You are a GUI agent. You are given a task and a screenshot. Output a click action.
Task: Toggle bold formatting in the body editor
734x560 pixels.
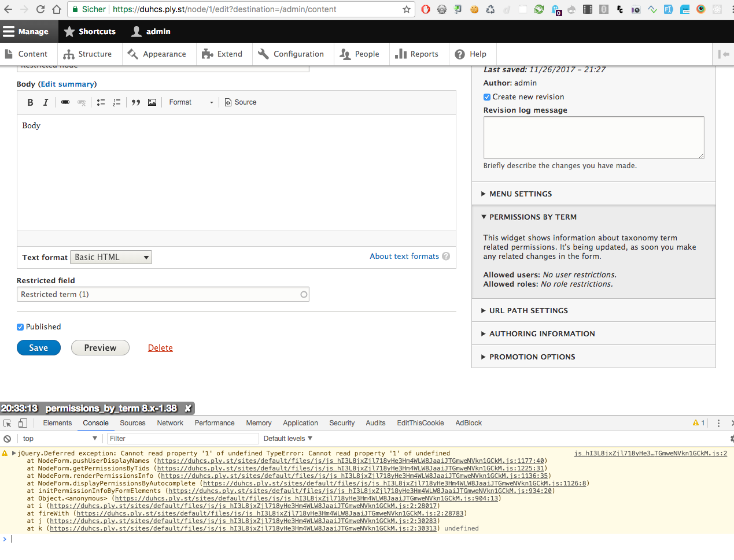pos(30,102)
